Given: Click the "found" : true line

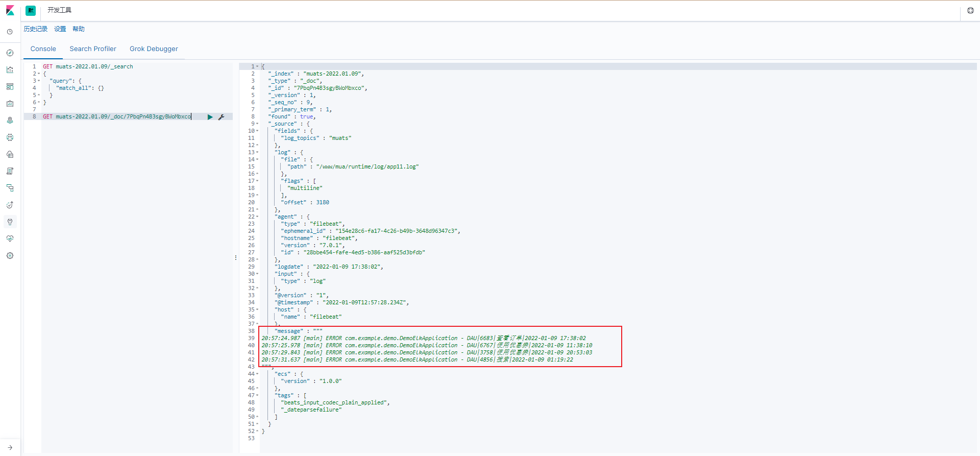Looking at the screenshot, I should (x=292, y=116).
